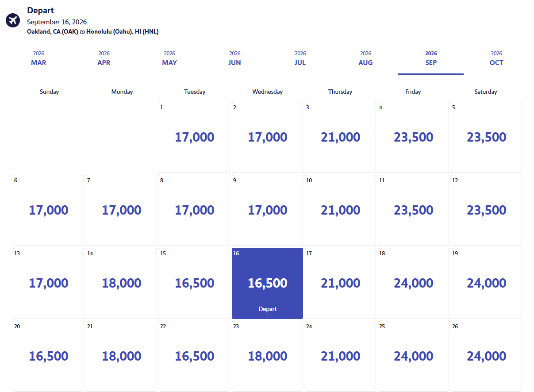This screenshot has height=392, width=534.
Task: Switch to the APR 2026 month tab
Action: pyautogui.click(x=104, y=58)
